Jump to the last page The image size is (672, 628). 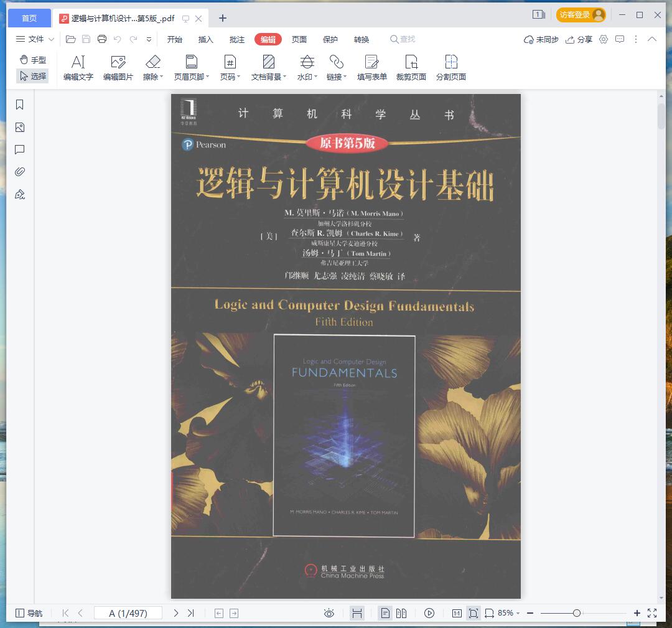tap(191, 614)
